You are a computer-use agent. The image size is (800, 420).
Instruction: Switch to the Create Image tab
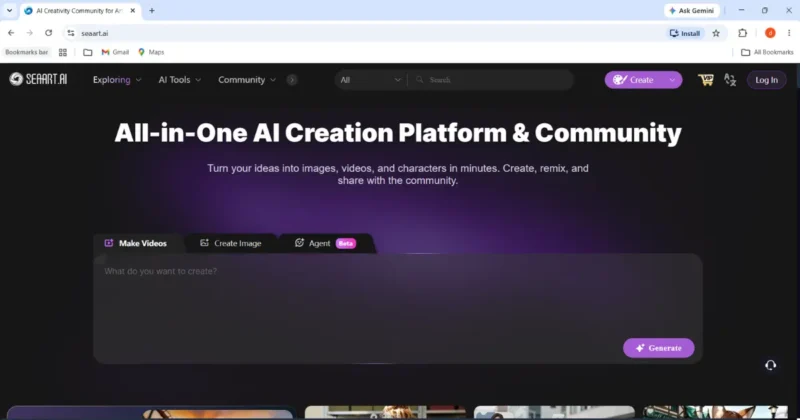(231, 243)
